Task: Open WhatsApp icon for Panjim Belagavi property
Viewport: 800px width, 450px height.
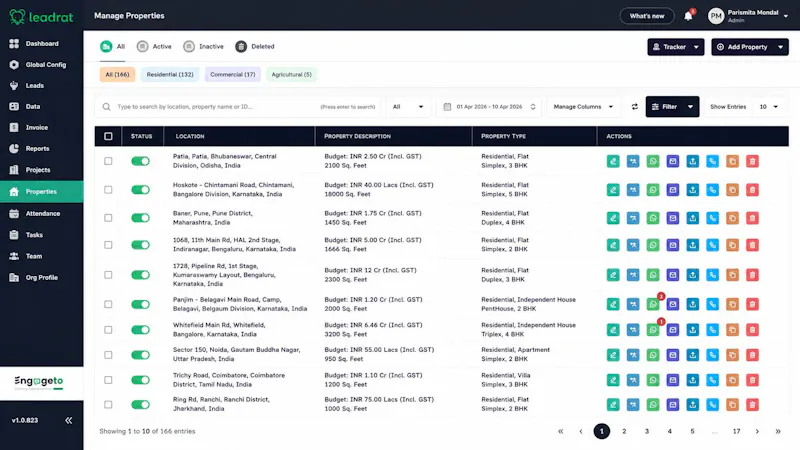Action: (x=653, y=305)
